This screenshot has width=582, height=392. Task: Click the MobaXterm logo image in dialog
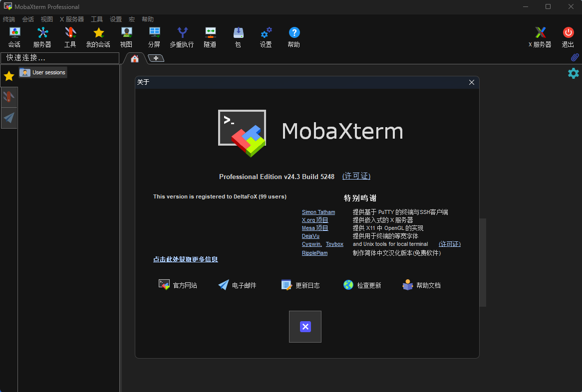[x=242, y=133]
